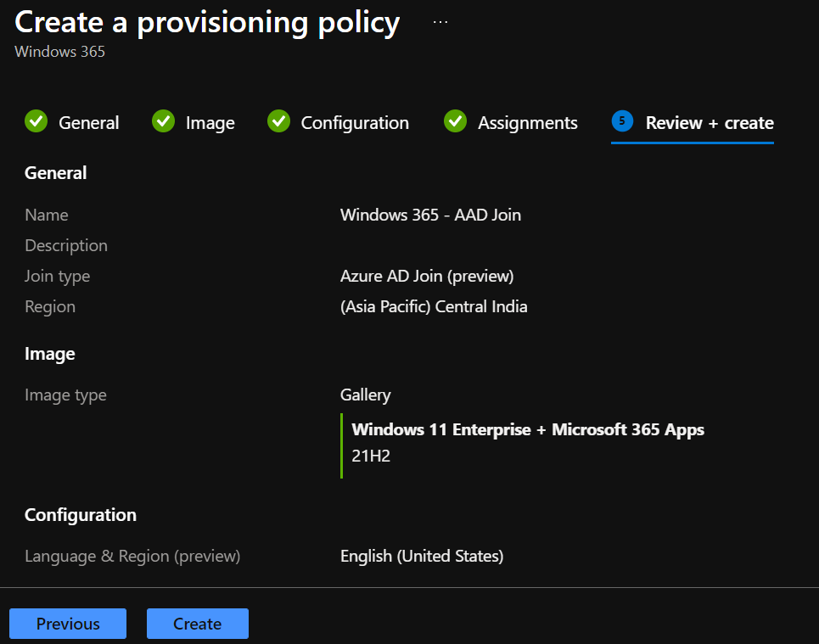Screen dimensions: 819x644
Task: Click the 'Region' field label
Action: pos(50,307)
